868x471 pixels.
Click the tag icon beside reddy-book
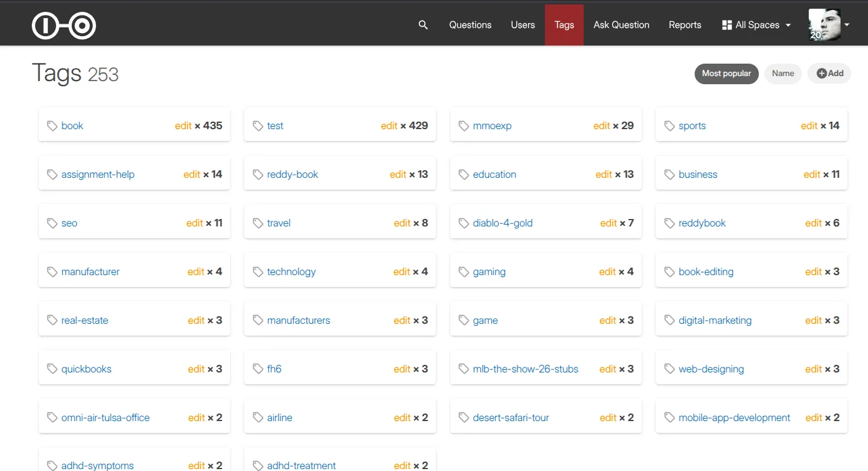[x=258, y=175]
